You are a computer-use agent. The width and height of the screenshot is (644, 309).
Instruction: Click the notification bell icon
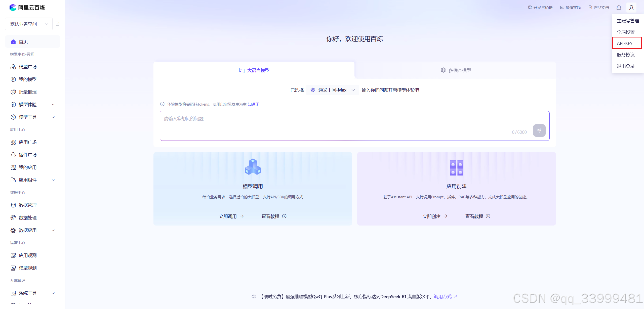coord(619,8)
